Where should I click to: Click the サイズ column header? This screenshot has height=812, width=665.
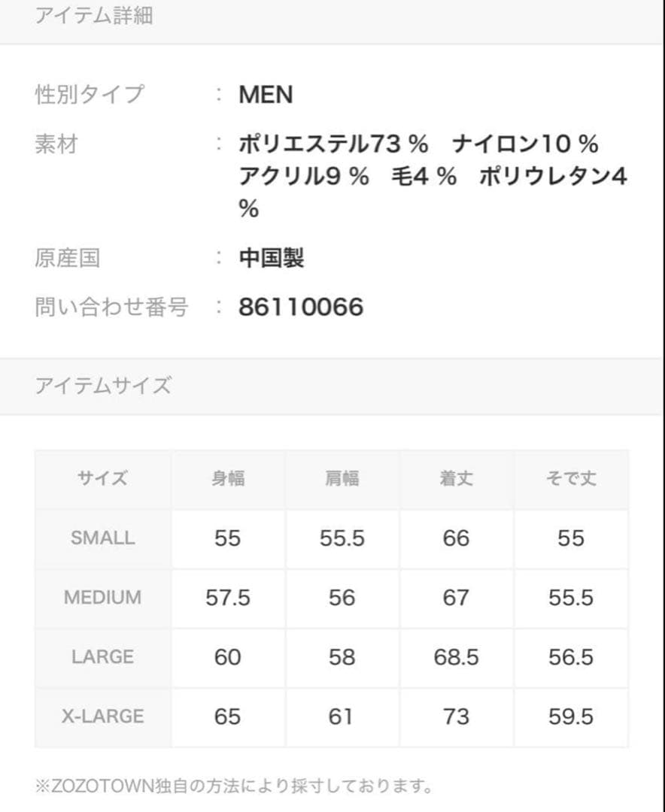(x=103, y=479)
